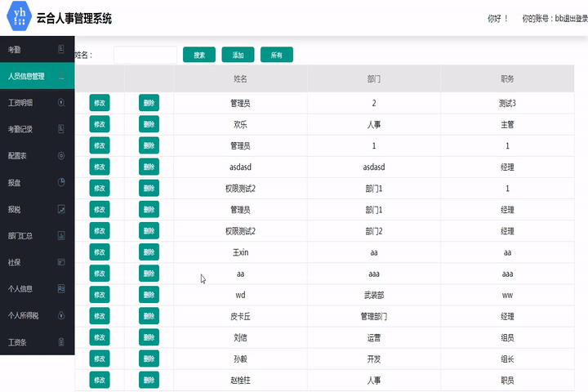Click 修改 for employee 欢乐
Viewport: 588px width, 392px height.
[100, 124]
